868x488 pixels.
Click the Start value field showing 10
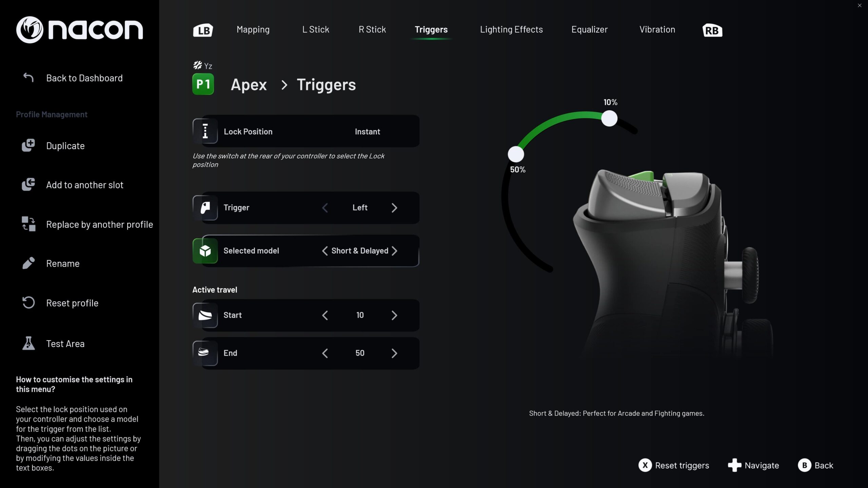point(360,315)
